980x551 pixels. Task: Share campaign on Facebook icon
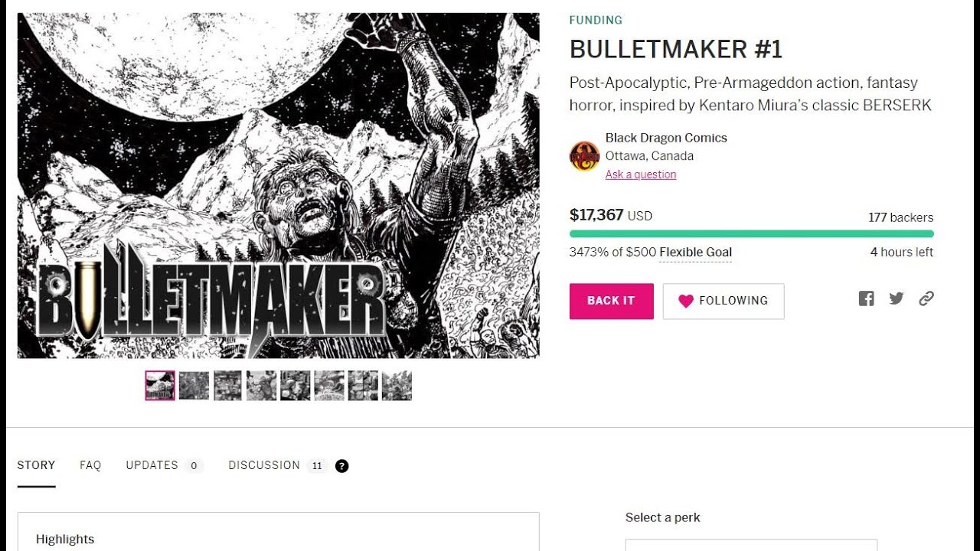tap(866, 299)
